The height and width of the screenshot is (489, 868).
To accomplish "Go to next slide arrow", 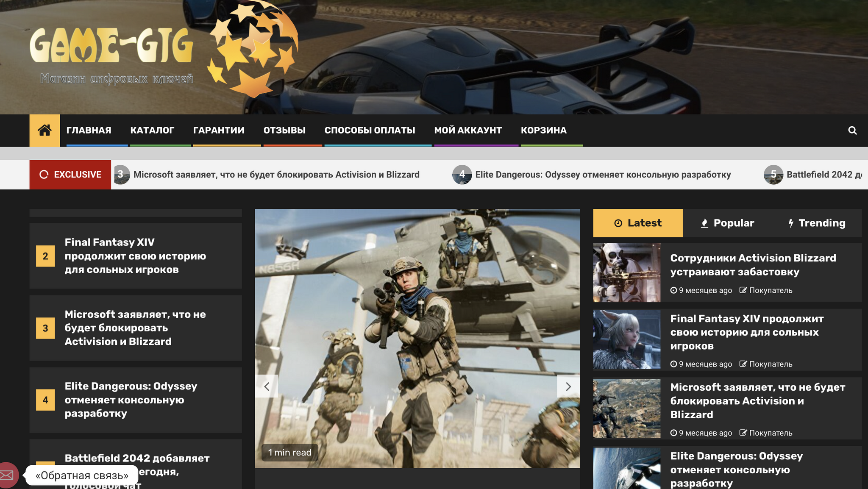I will click(568, 386).
